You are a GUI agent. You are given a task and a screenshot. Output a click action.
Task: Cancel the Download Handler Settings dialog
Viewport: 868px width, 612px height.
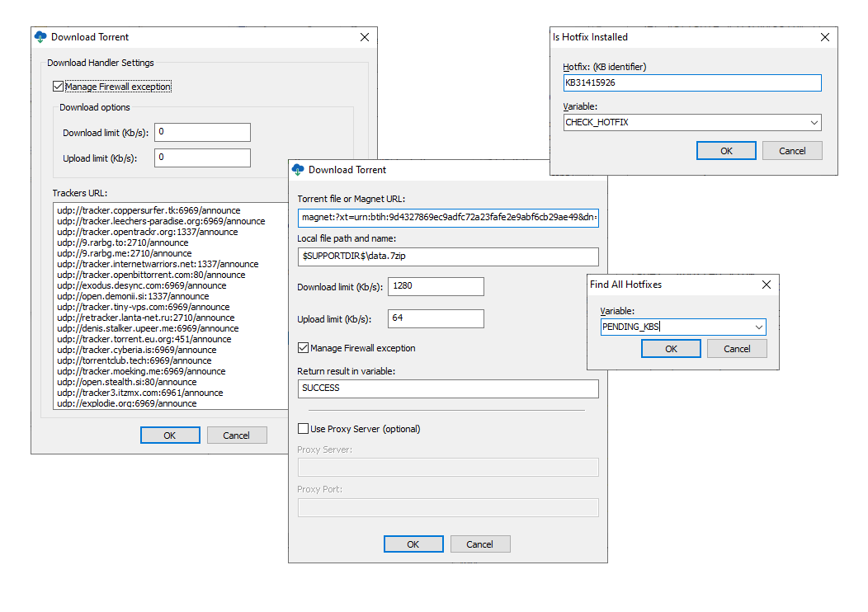tap(236, 435)
